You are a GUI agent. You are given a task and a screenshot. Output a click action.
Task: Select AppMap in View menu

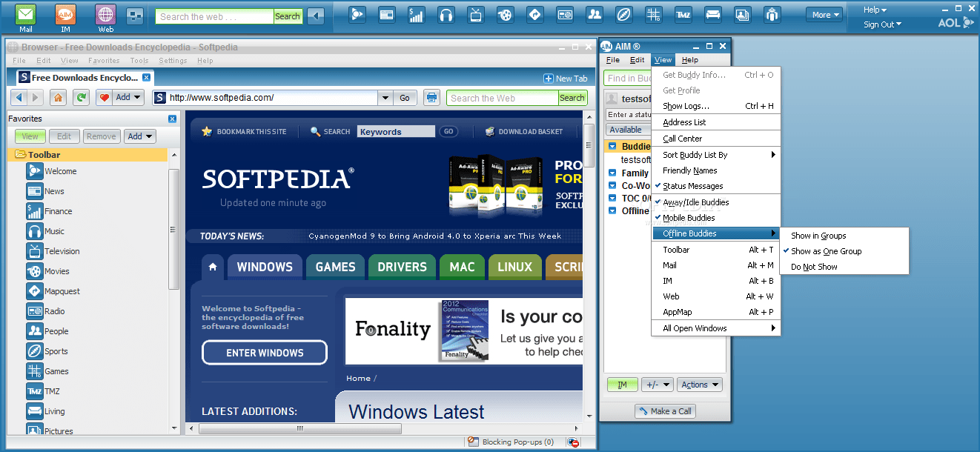[x=716, y=312]
